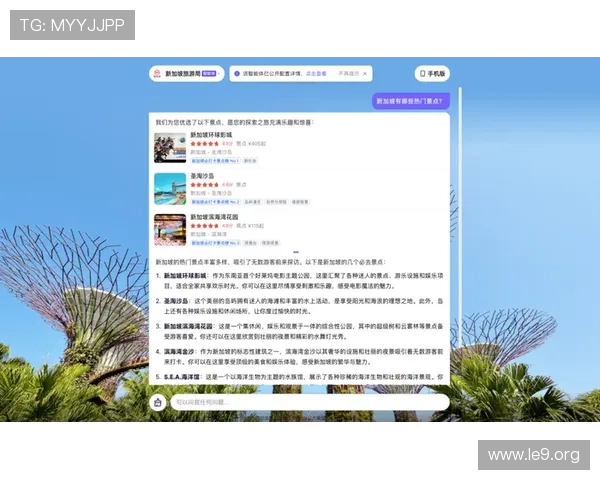The image size is (600, 480).
Task: Click the new-chat broom icon beside the input
Action: tap(158, 403)
